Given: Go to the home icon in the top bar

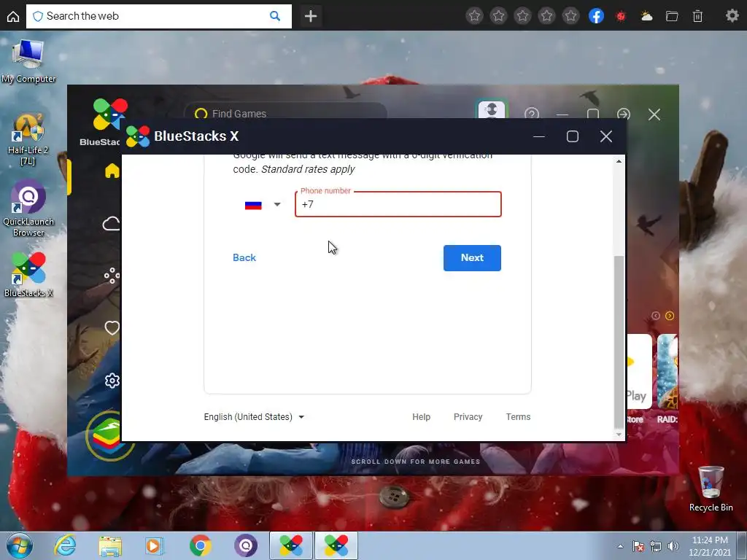Looking at the screenshot, I should [x=13, y=16].
